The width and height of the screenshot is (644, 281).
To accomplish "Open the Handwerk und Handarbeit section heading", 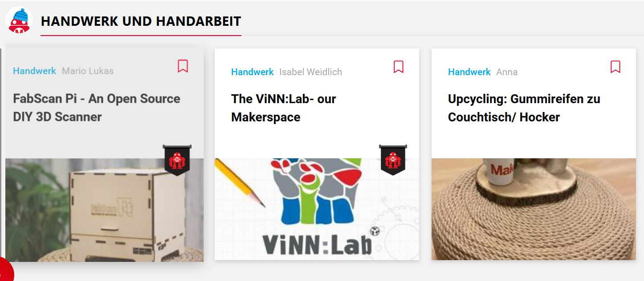I will [141, 21].
